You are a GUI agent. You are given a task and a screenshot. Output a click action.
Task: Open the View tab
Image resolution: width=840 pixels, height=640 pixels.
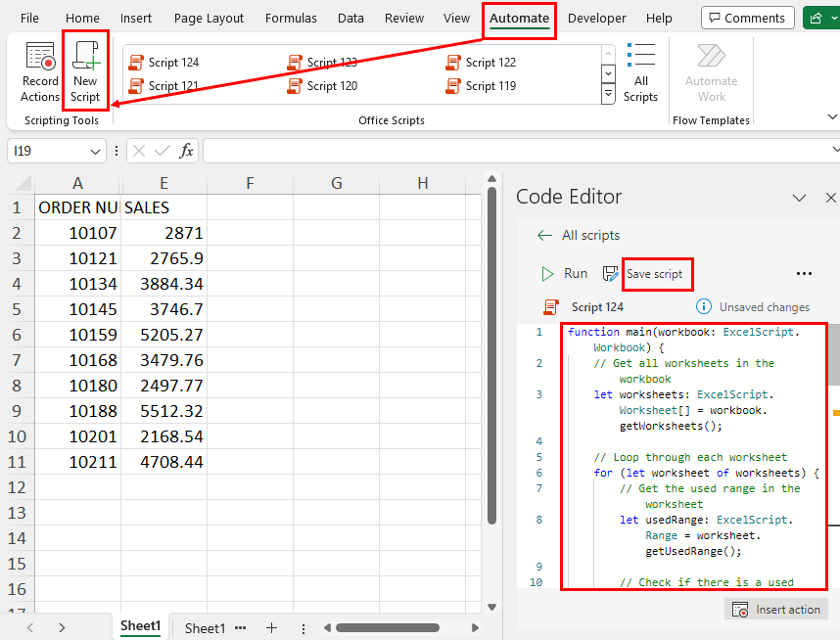point(456,19)
